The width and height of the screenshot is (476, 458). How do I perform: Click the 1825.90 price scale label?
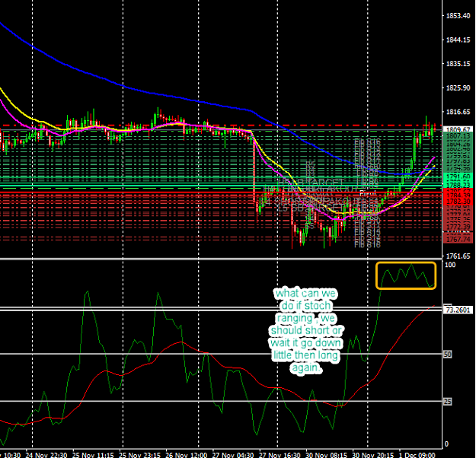coord(458,88)
